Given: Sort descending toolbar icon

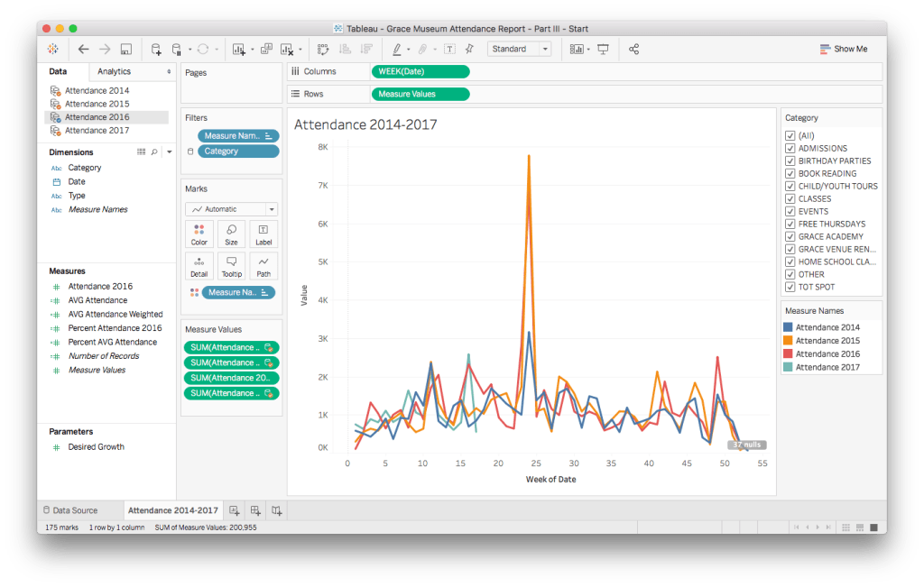Looking at the screenshot, I should pyautogui.click(x=366, y=49).
